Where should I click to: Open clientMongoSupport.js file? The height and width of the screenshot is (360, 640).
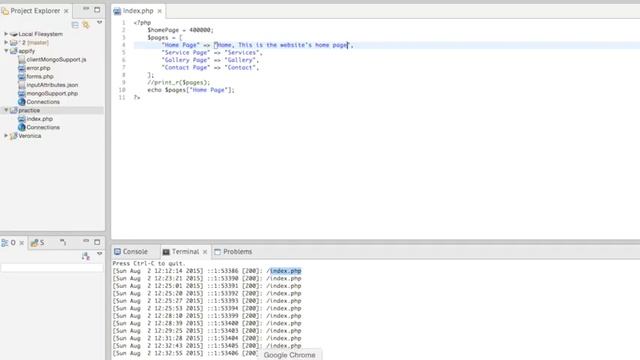click(x=56, y=60)
